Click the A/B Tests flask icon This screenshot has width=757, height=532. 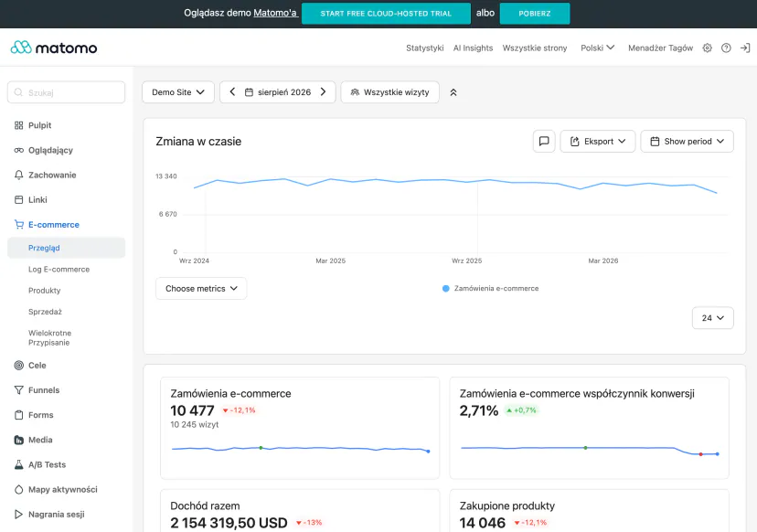click(x=19, y=464)
